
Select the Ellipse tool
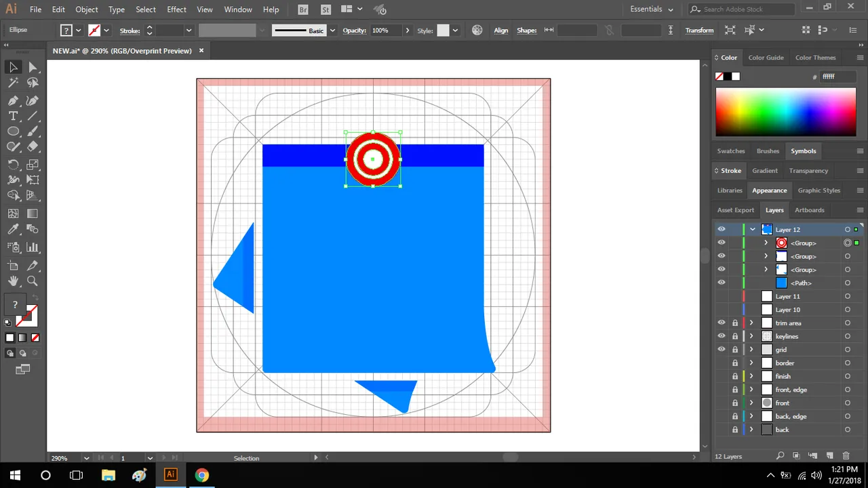point(13,131)
